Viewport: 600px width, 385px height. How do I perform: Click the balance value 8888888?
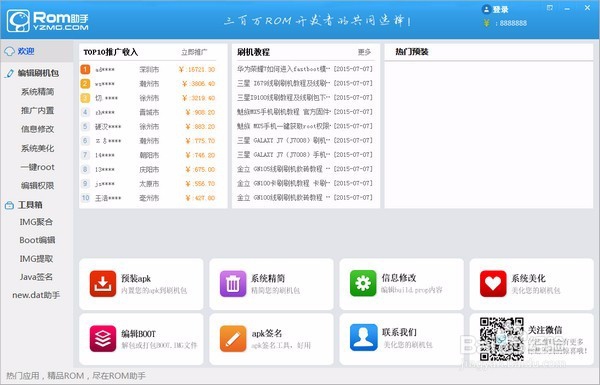(513, 23)
